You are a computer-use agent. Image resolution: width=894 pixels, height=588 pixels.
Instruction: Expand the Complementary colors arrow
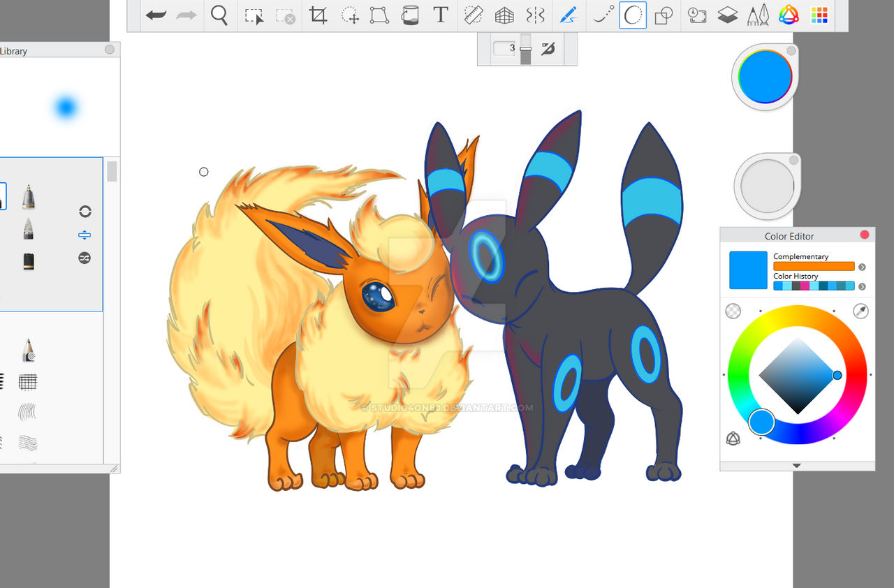point(862,267)
